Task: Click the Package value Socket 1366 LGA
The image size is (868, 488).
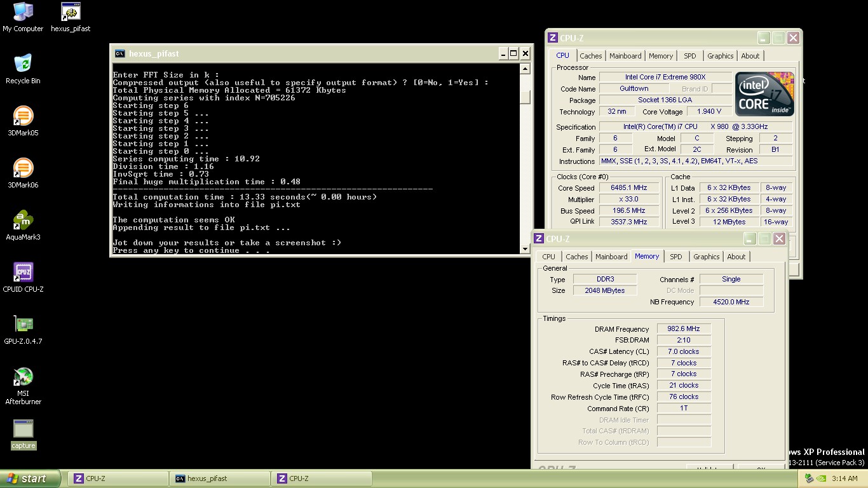Action: click(665, 100)
